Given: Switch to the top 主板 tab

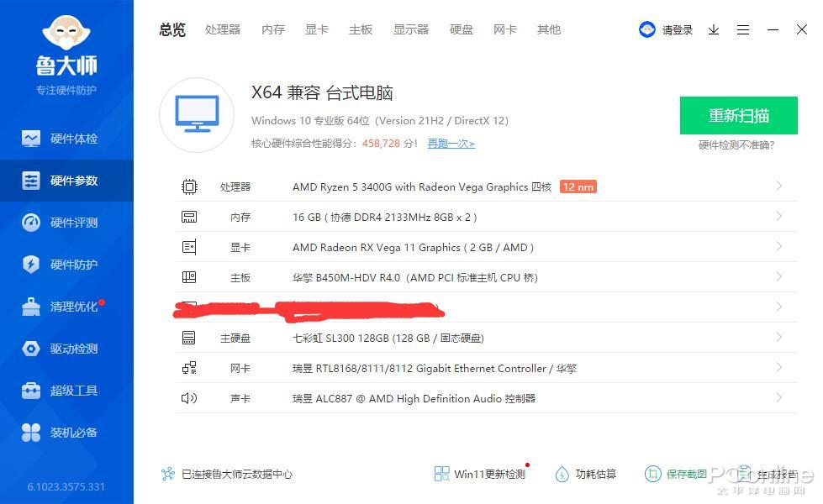Looking at the screenshot, I should [361, 29].
